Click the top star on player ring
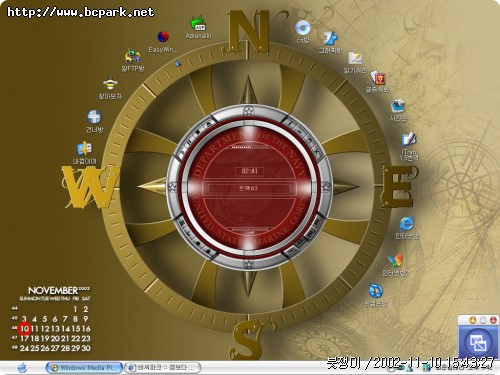Viewport: 500px width, 375px height. pyautogui.click(x=248, y=110)
